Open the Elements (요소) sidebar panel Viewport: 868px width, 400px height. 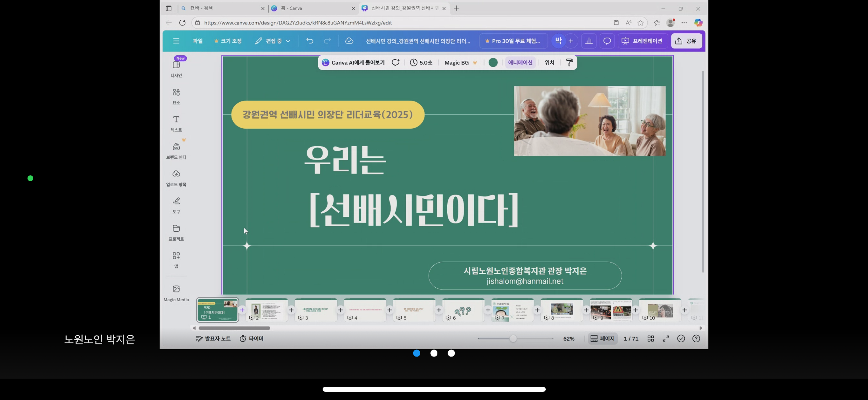176,96
